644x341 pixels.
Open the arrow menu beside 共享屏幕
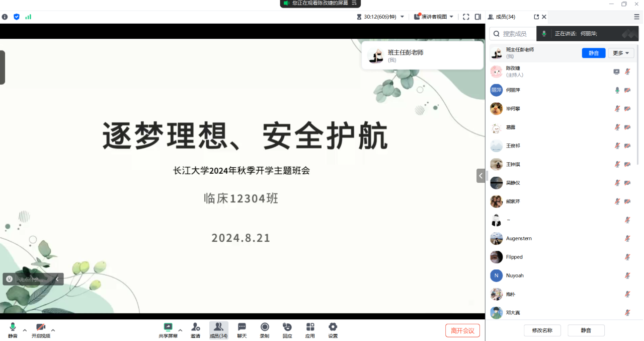click(x=180, y=330)
